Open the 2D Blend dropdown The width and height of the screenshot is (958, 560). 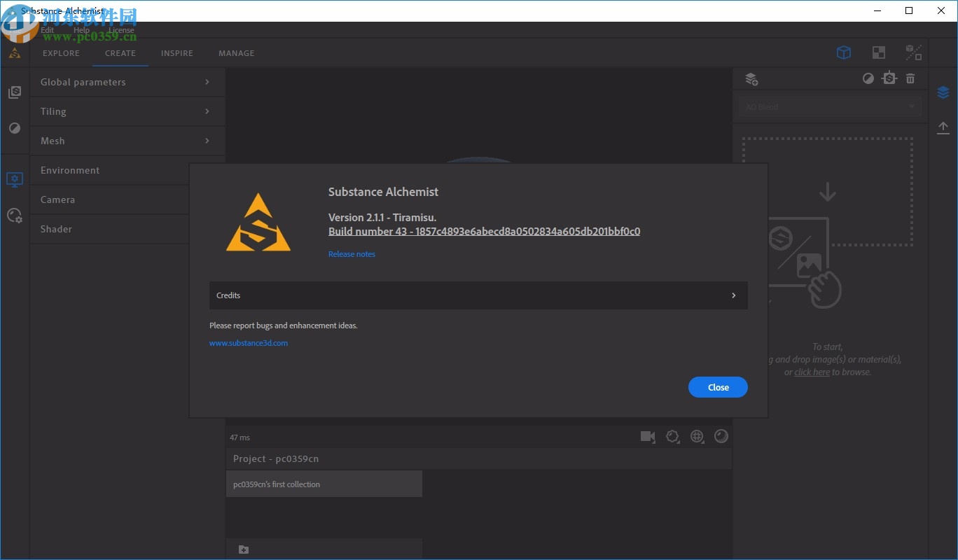[x=831, y=107]
